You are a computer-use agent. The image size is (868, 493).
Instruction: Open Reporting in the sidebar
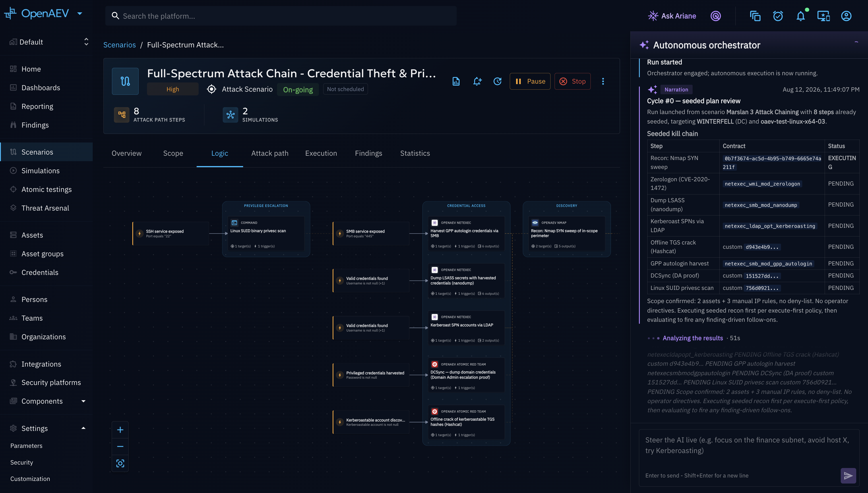click(x=46, y=106)
